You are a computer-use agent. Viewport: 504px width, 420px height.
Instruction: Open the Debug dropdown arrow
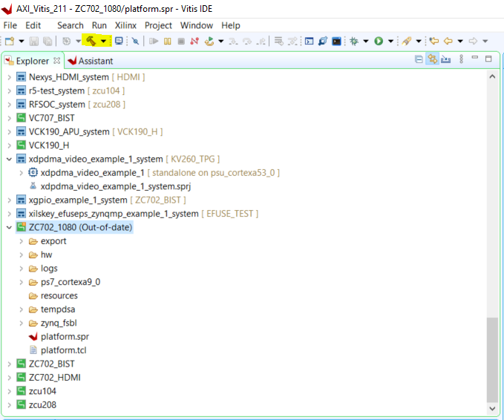tap(366, 41)
